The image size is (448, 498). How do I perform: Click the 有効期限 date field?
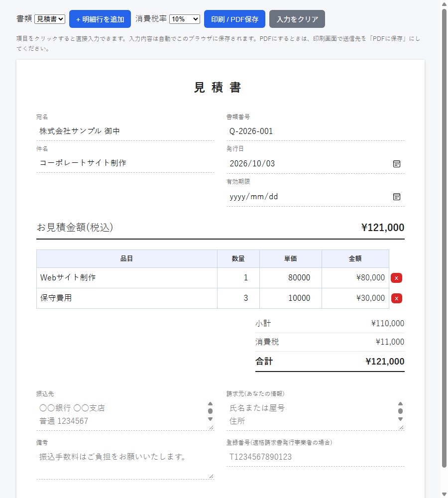[316, 197]
